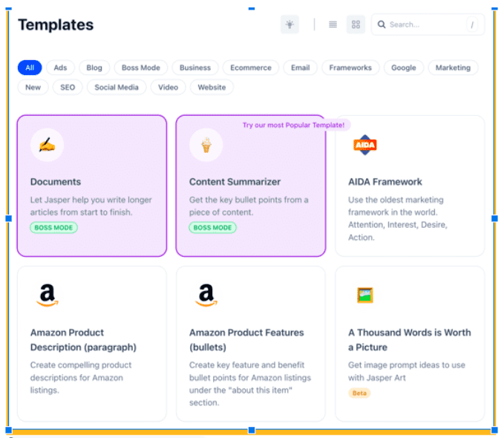Click Boss Mode badge on Content Summarizer
Image resolution: width=504 pixels, height=438 pixels.
[x=212, y=227]
